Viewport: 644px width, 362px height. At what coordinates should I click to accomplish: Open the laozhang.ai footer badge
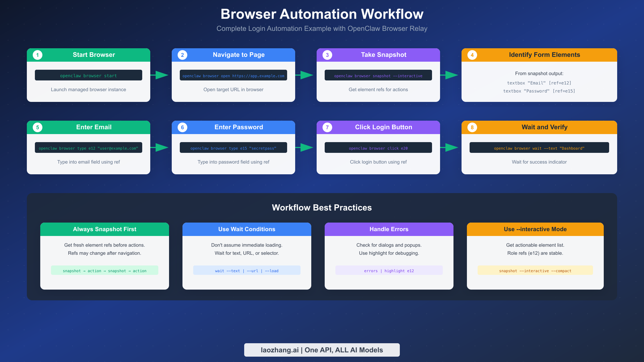point(322,350)
